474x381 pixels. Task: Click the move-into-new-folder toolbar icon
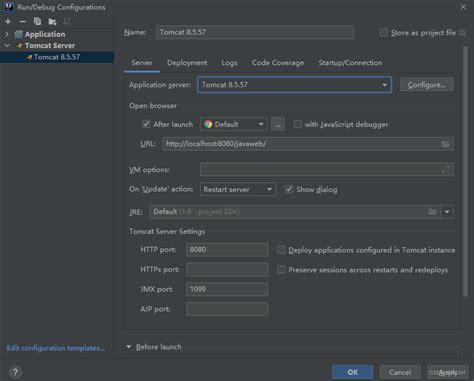pos(52,22)
